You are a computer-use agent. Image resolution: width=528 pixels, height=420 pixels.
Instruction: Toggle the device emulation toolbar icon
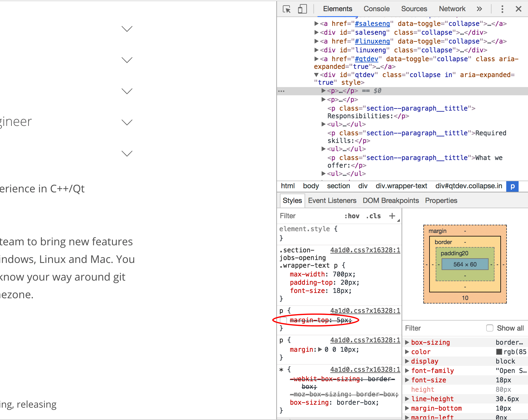click(x=302, y=9)
